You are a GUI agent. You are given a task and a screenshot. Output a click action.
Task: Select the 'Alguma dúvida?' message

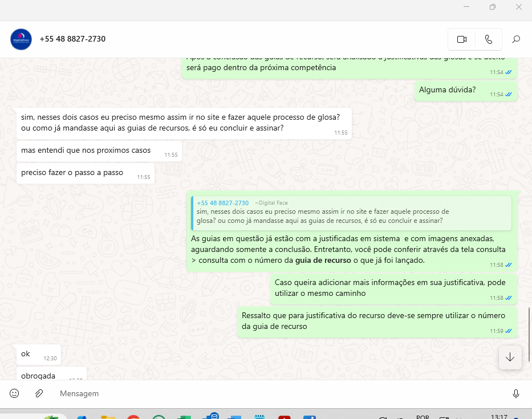tap(465, 91)
